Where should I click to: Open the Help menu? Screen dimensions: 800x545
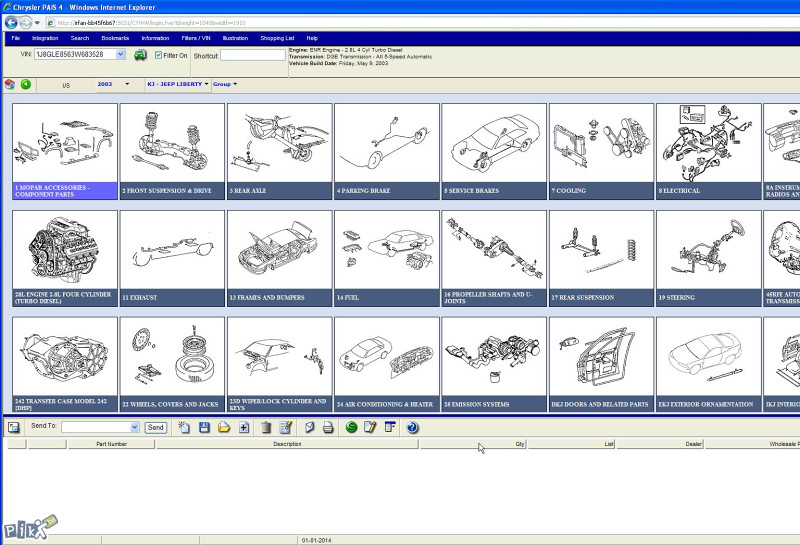click(x=312, y=38)
